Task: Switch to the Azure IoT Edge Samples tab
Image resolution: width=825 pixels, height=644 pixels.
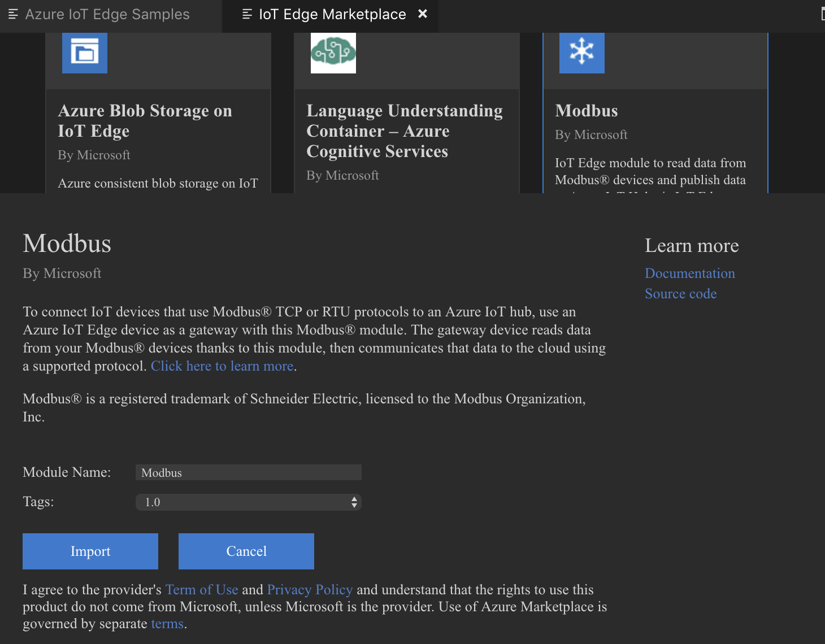Action: tap(107, 14)
